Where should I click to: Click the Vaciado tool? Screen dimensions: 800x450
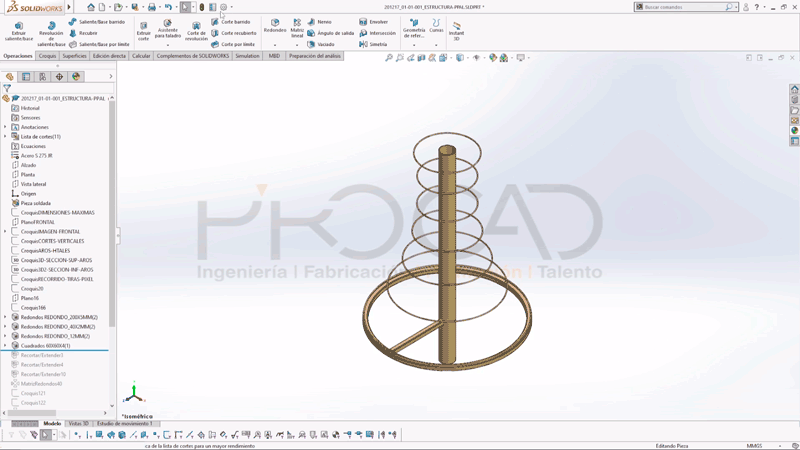pos(320,44)
